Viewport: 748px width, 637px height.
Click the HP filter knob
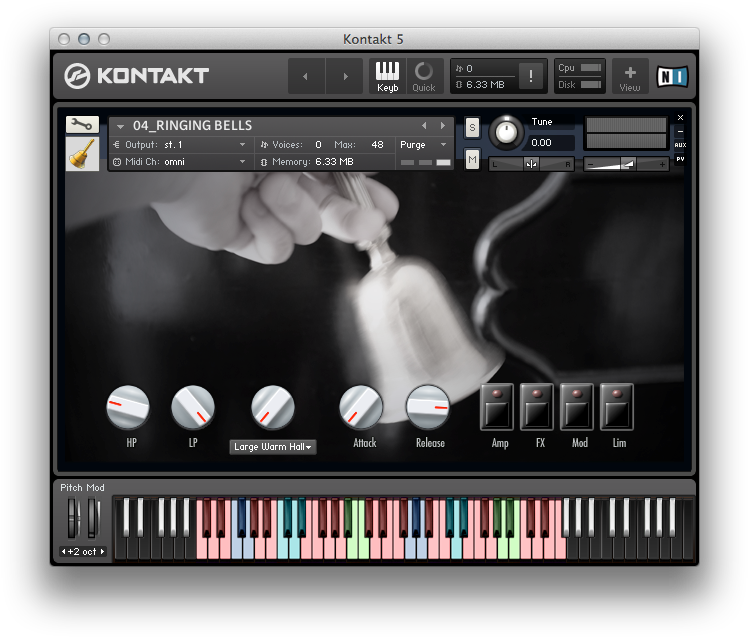pos(128,407)
